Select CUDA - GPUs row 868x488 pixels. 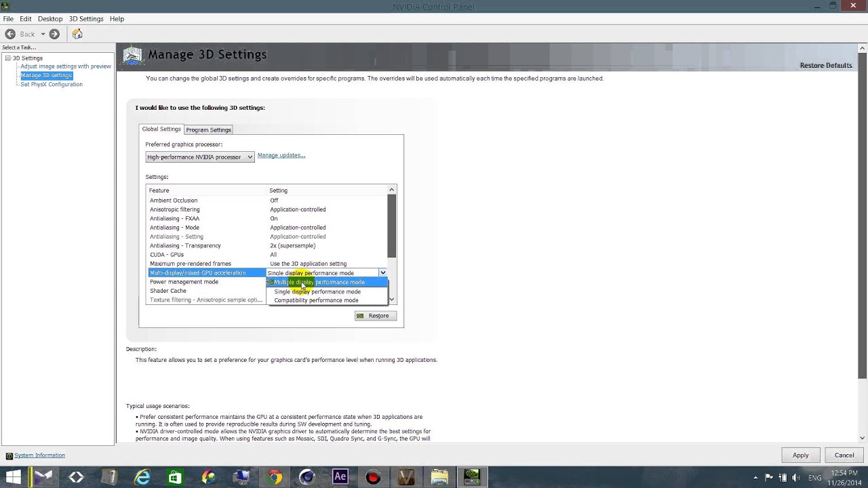point(267,255)
